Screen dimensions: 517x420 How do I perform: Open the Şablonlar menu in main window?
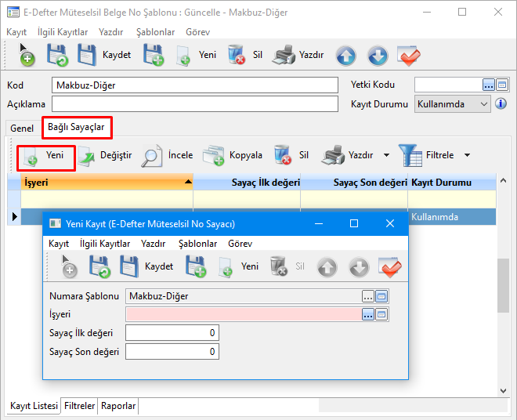(x=155, y=32)
